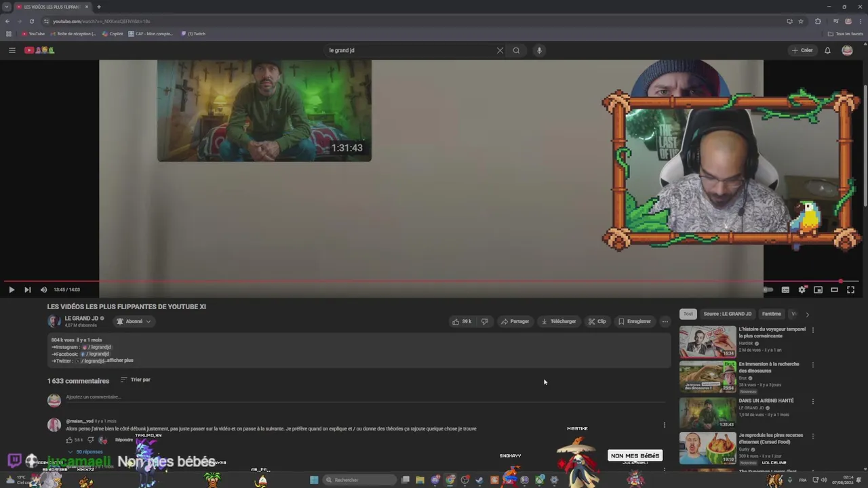Open options for the @maian comment

coord(665,425)
